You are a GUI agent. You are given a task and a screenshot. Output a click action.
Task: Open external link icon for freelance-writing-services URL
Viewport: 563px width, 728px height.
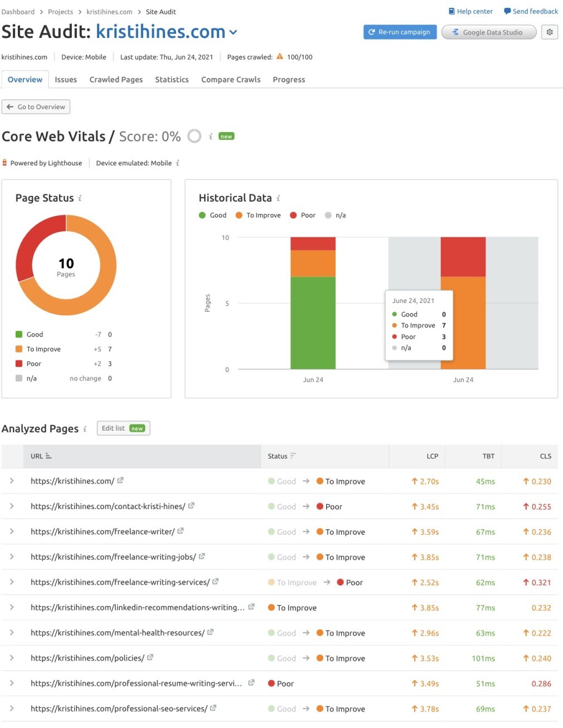(215, 582)
